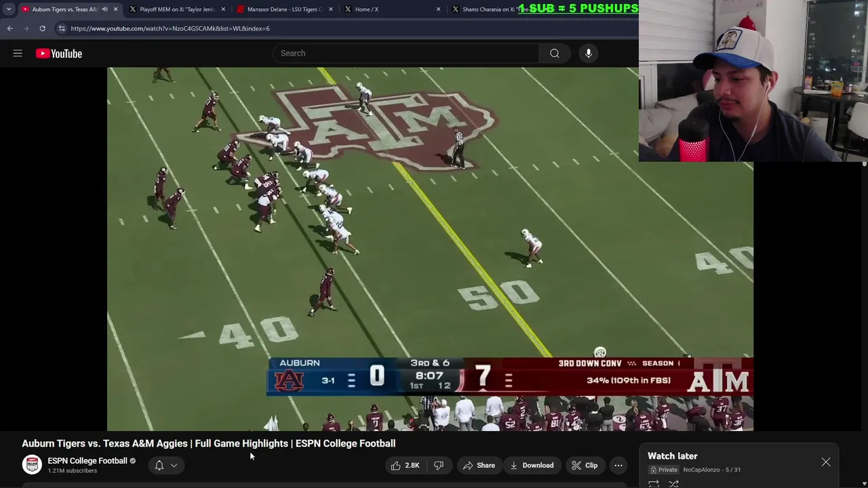Click the video title text
The image size is (868, 488).
click(208, 443)
